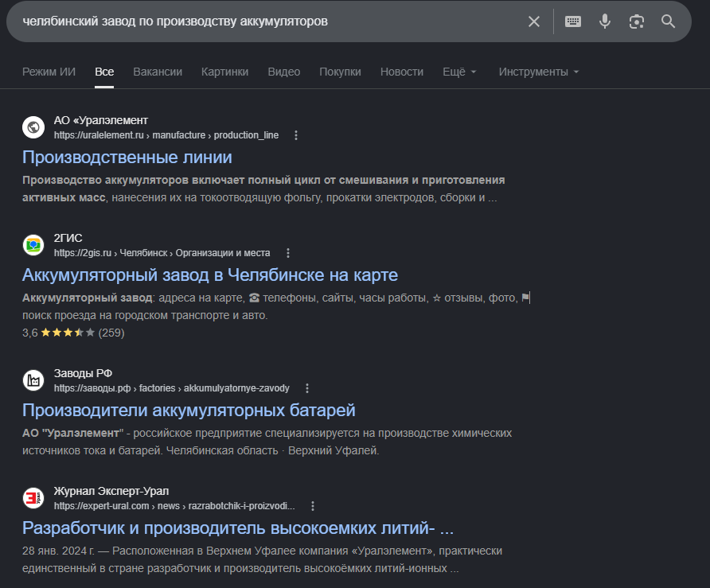Screen dimensions: 710x588
Task: Click the 2ГИС site favicon
Action: click(x=33, y=245)
